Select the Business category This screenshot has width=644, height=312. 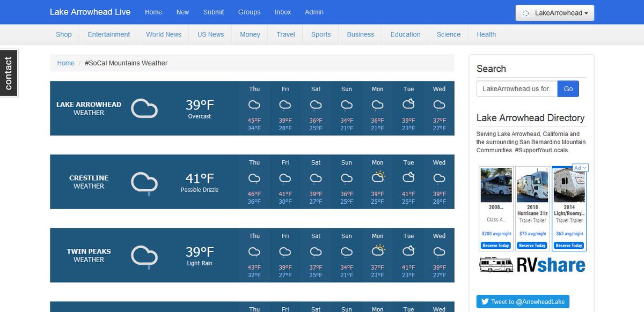(x=361, y=34)
